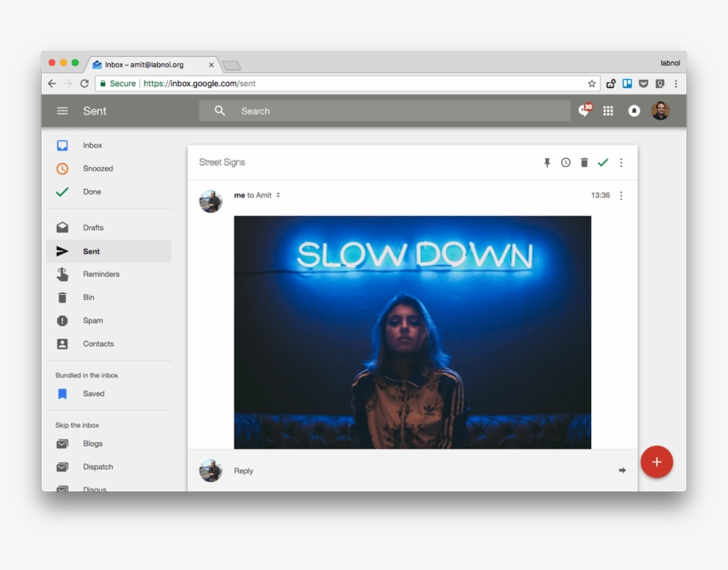Image resolution: width=728 pixels, height=570 pixels.
Task: Open conversation more options menu
Action: (621, 162)
